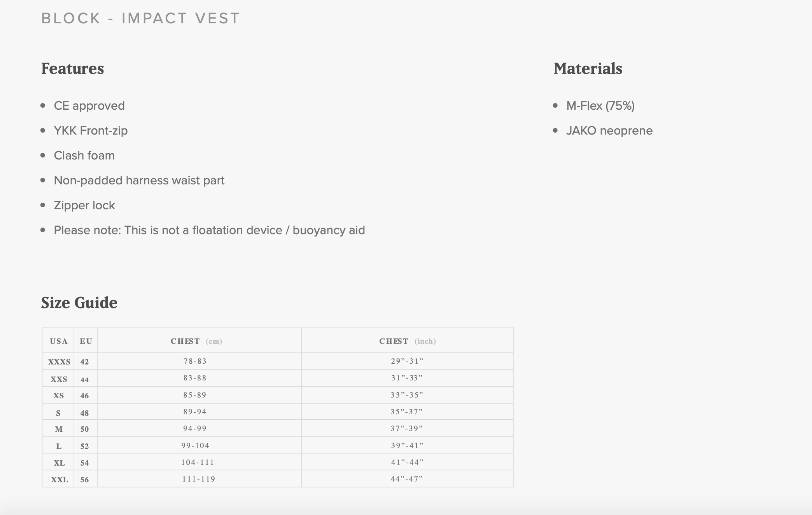This screenshot has height=515, width=812.
Task: Click the Size Guide heading
Action: pos(79,303)
